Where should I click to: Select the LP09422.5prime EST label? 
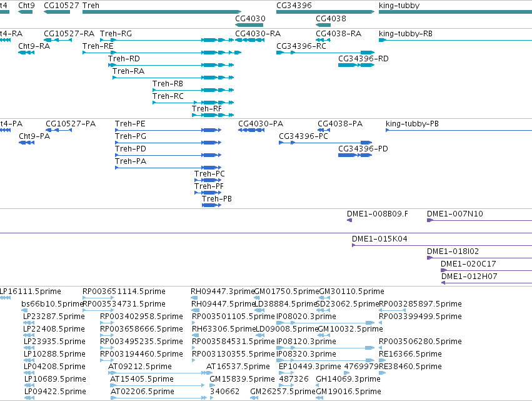pyautogui.click(x=55, y=392)
